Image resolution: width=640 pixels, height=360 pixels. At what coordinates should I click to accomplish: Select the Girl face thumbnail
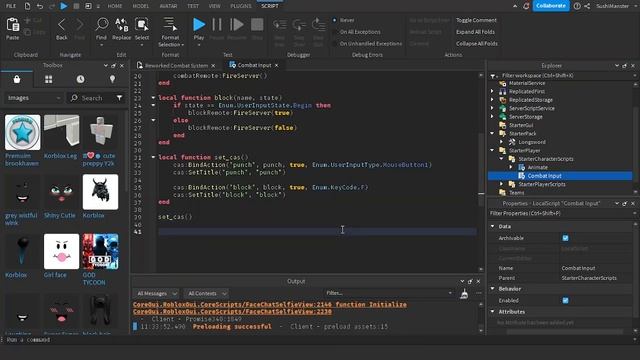coord(62,251)
